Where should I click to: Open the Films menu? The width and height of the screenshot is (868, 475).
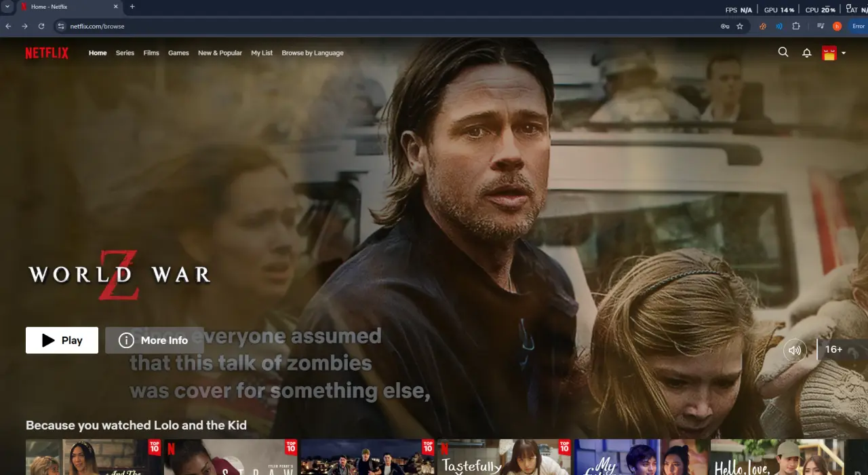pyautogui.click(x=151, y=53)
